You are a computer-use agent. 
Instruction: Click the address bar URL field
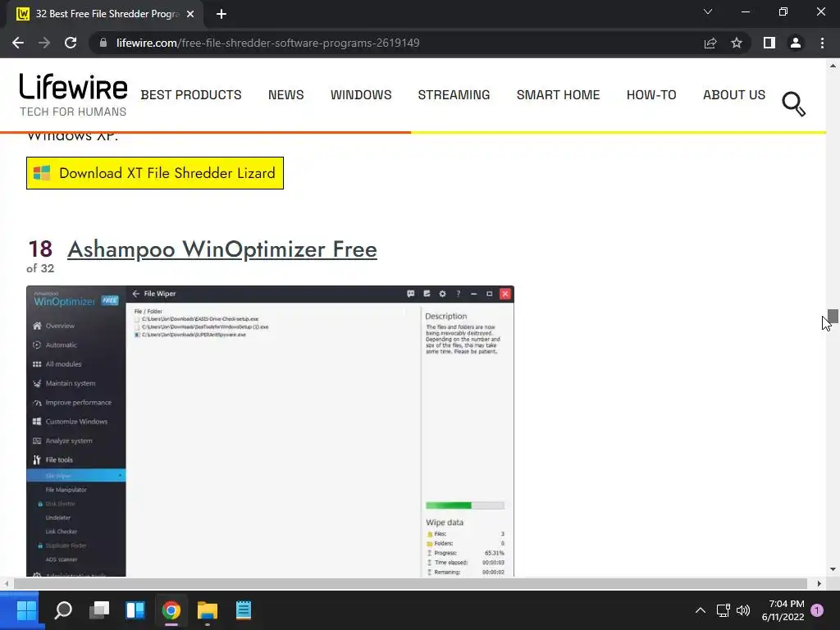point(268,43)
